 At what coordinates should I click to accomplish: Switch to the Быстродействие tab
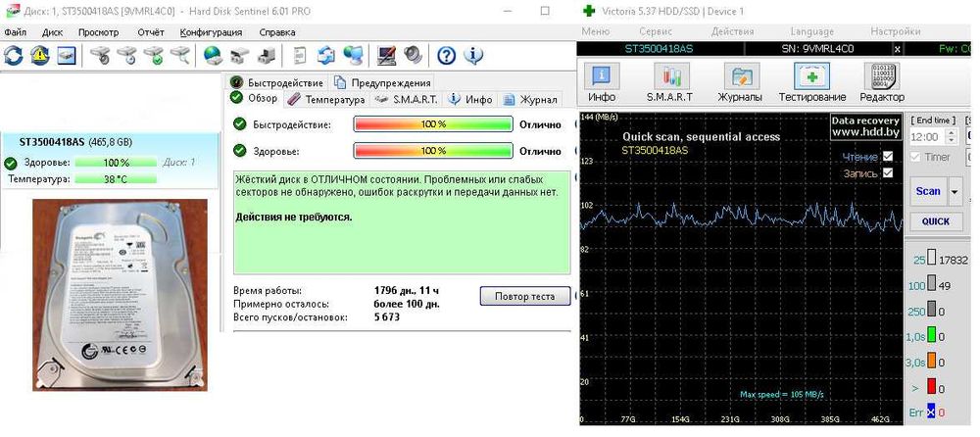(277, 82)
